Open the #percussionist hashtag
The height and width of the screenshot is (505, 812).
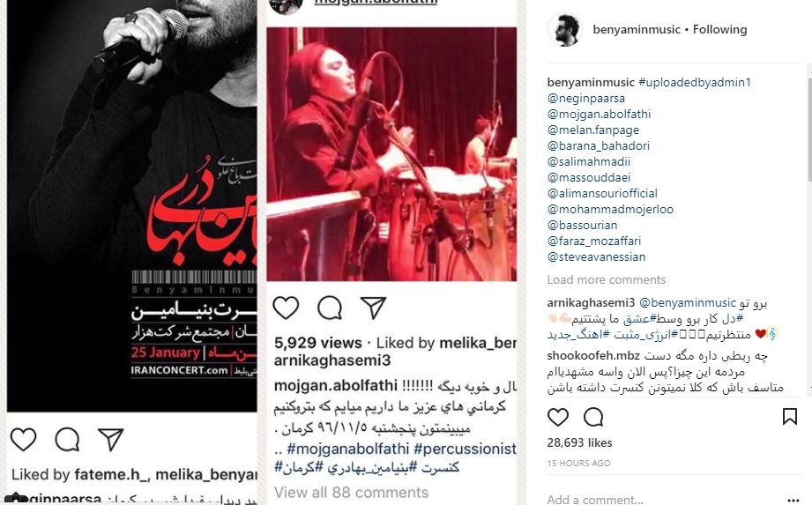(x=465, y=449)
